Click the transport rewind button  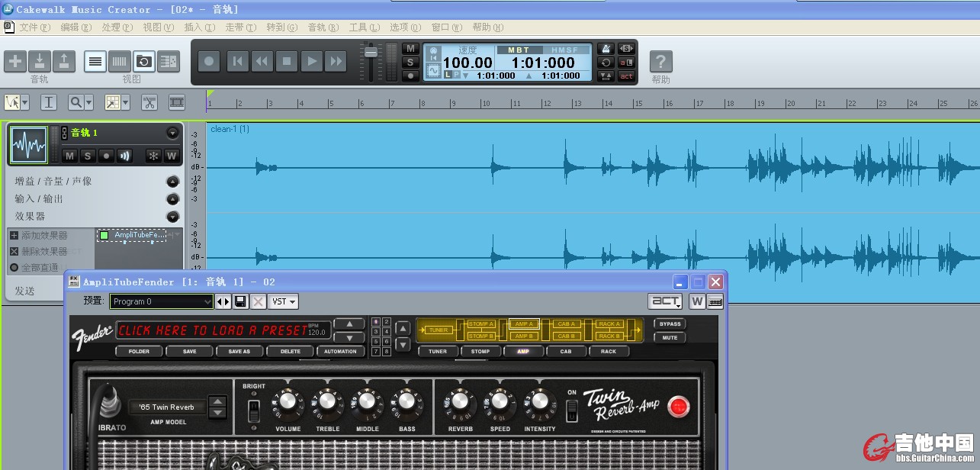coord(262,61)
